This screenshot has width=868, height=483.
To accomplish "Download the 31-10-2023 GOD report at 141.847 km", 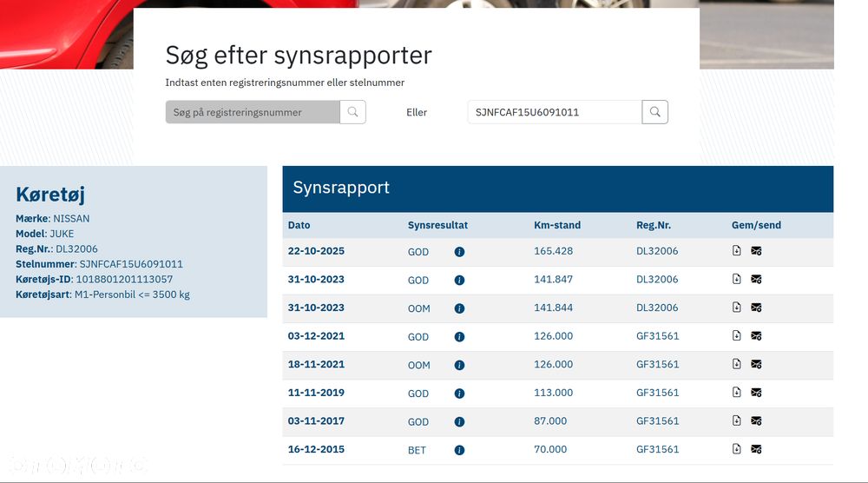I will pos(736,279).
